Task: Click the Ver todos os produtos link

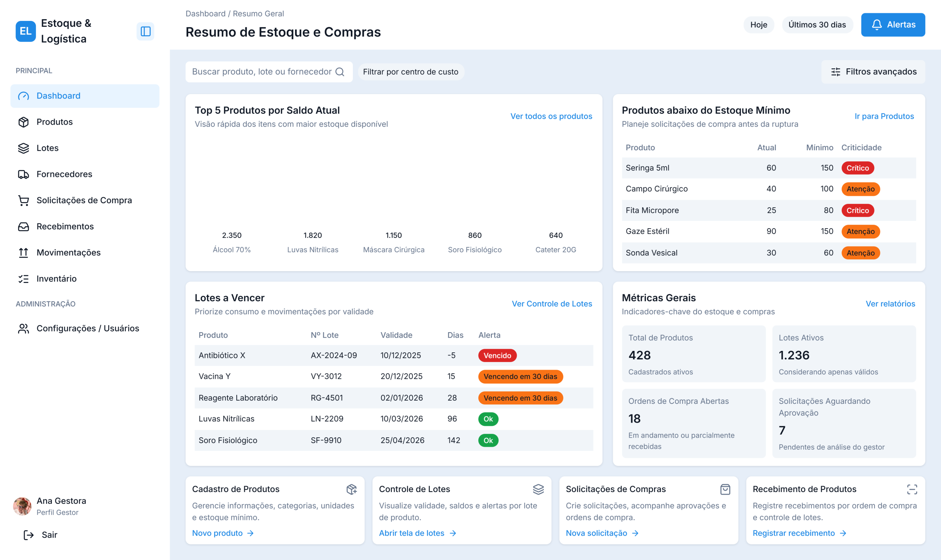Action: (x=551, y=116)
